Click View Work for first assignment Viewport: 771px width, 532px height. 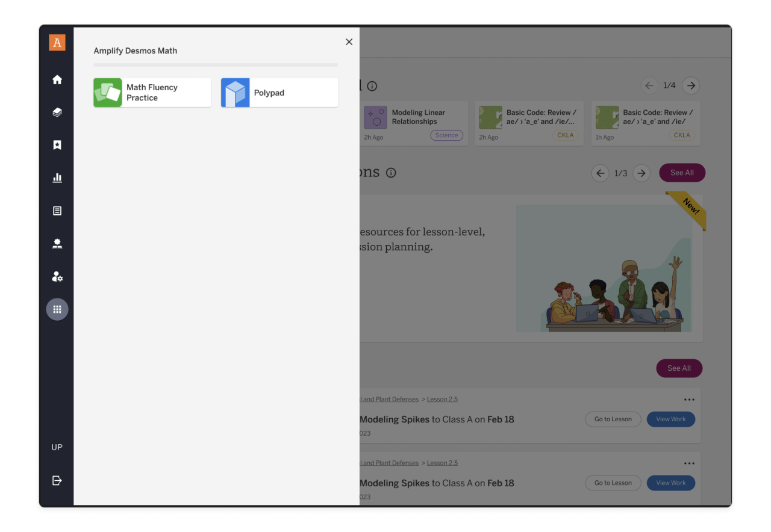670,419
